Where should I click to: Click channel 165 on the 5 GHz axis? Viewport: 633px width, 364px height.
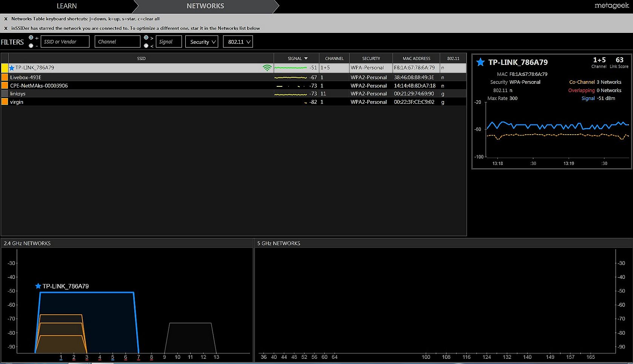click(590, 357)
